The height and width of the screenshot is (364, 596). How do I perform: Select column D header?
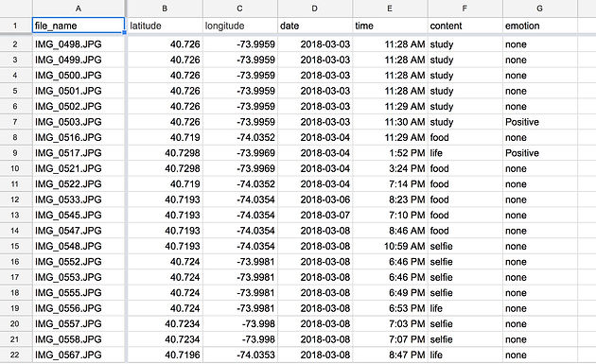coord(315,9)
